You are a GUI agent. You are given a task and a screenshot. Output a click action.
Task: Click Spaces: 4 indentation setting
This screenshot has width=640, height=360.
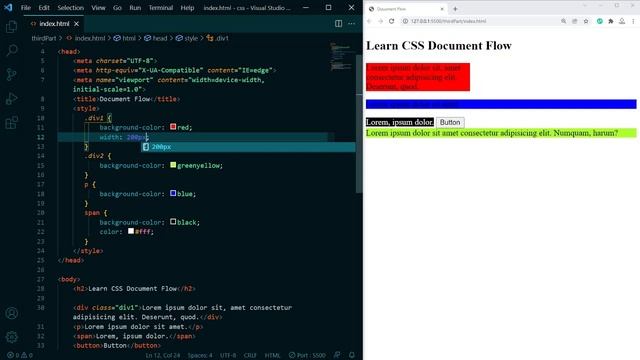(200, 355)
